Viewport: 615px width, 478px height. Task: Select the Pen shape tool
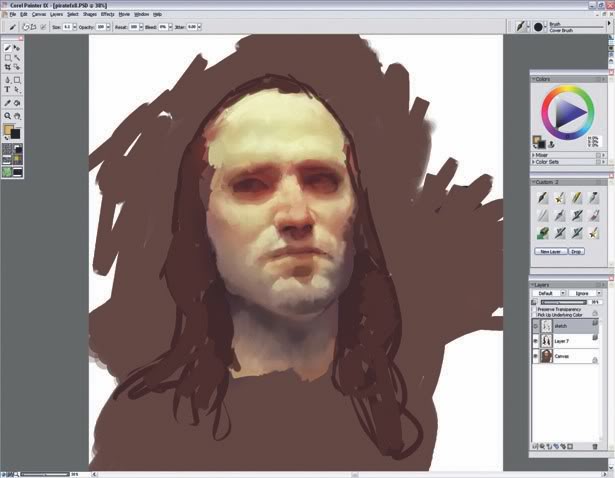[x=7, y=80]
